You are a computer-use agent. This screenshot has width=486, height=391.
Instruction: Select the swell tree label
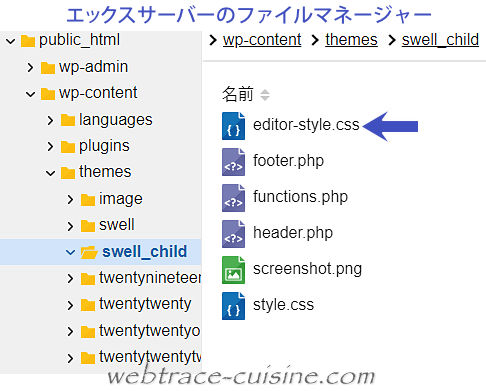point(117,225)
